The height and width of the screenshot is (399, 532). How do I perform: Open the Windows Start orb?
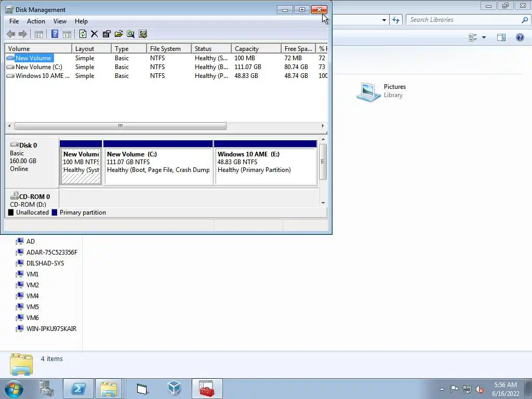14,389
